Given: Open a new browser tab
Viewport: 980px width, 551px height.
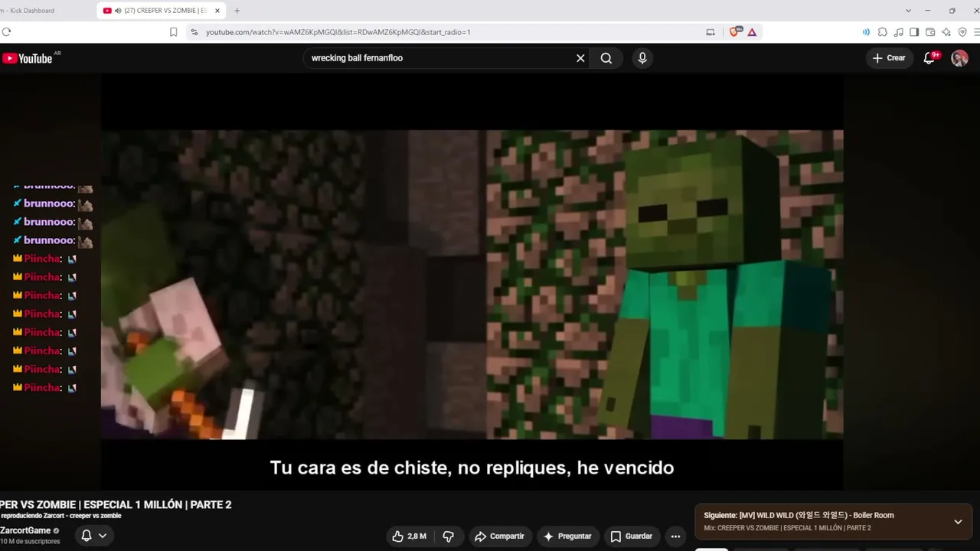Looking at the screenshot, I should pyautogui.click(x=237, y=11).
